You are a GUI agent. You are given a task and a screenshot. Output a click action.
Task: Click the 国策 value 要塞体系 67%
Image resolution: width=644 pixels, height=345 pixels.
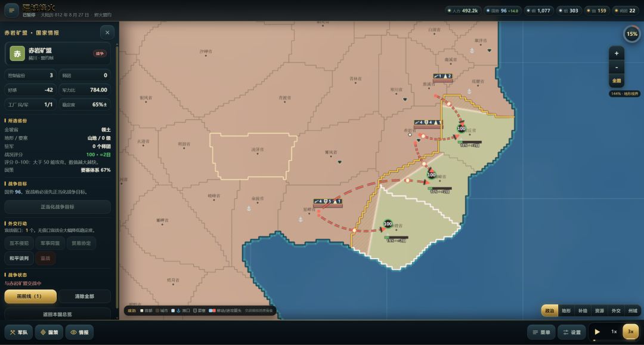point(95,170)
